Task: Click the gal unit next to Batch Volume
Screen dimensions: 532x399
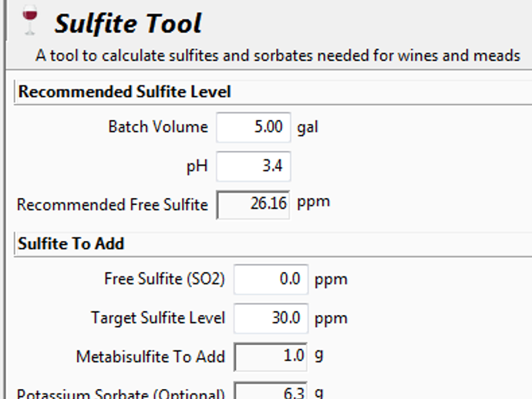Action: click(308, 127)
